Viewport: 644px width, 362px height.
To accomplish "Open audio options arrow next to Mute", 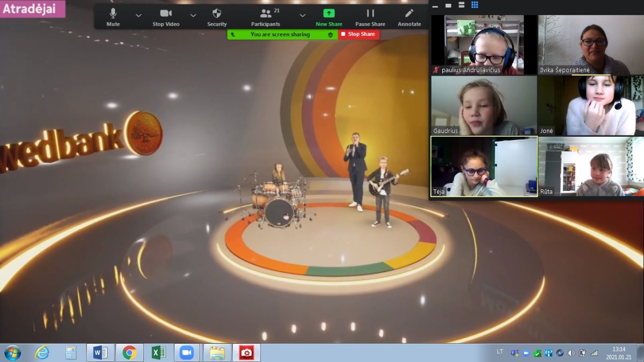I will (138, 16).
